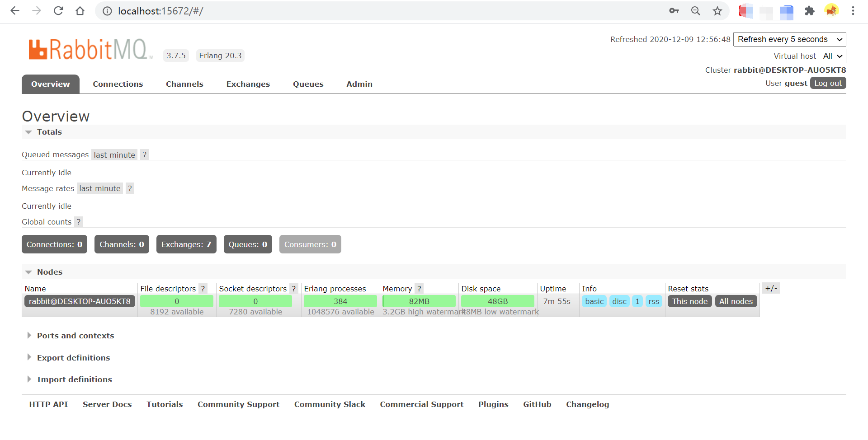The image size is (868, 440).
Task: Click the view site information icon
Action: tap(107, 11)
